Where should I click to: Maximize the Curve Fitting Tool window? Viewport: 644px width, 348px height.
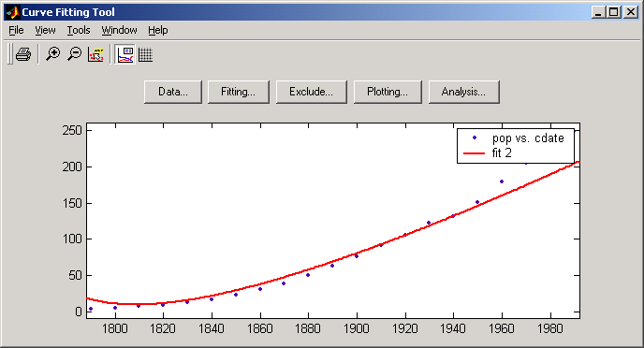pos(614,12)
